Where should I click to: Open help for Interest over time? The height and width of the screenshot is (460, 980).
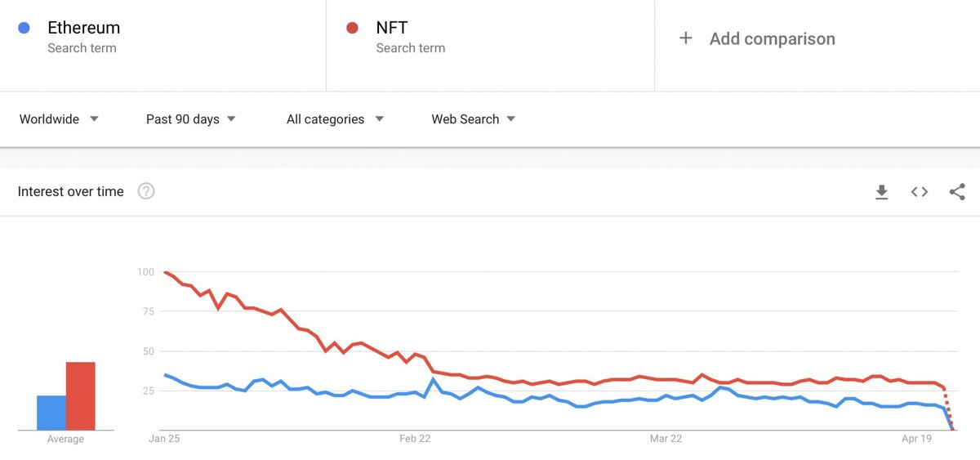tap(146, 192)
